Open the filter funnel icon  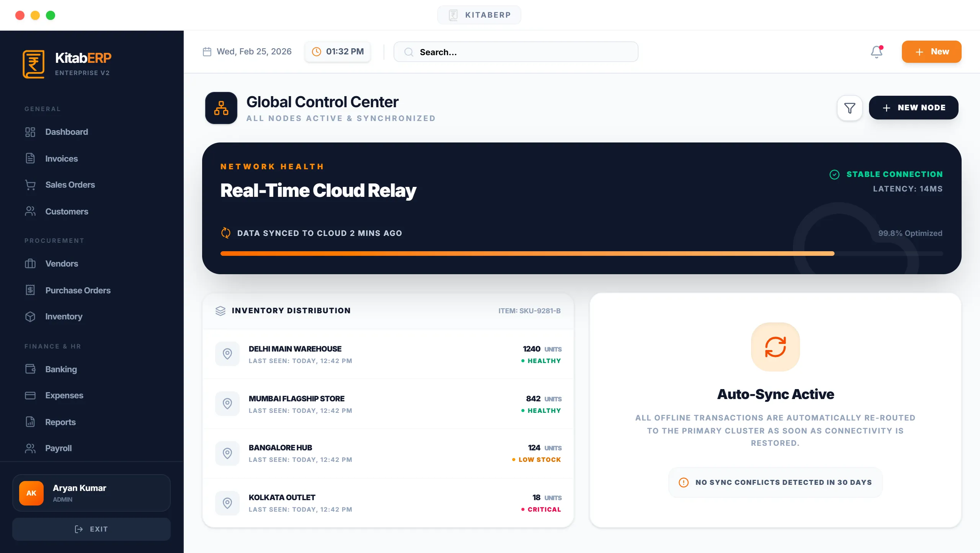coord(849,108)
